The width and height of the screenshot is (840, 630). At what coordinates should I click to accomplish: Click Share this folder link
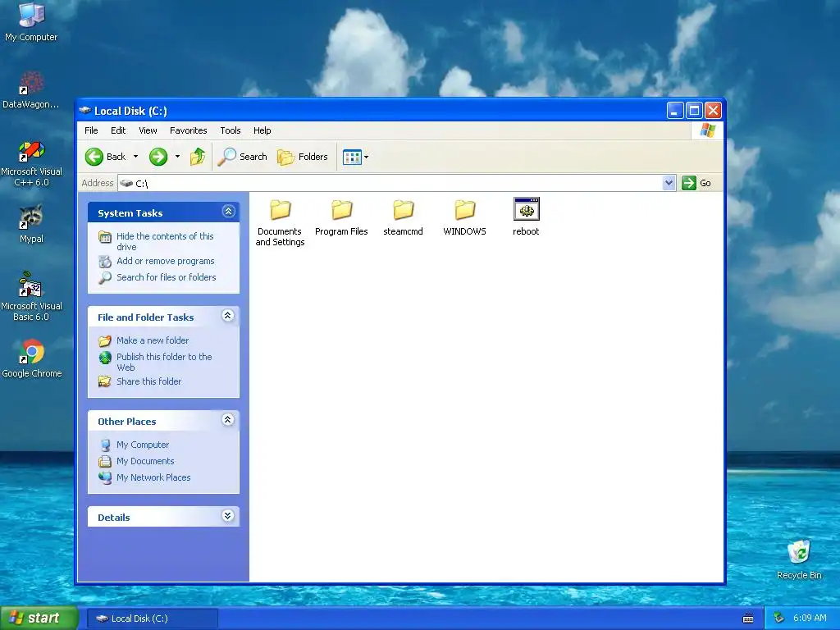[149, 381]
